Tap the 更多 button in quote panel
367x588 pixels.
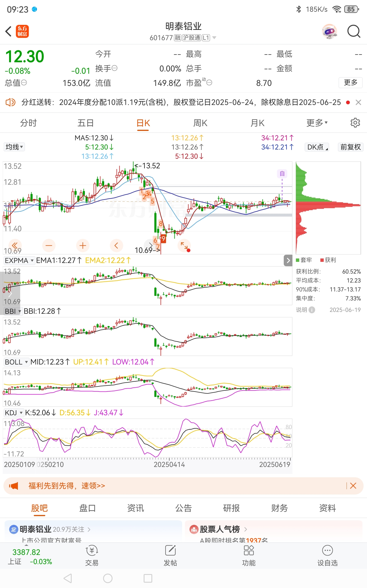click(x=350, y=83)
